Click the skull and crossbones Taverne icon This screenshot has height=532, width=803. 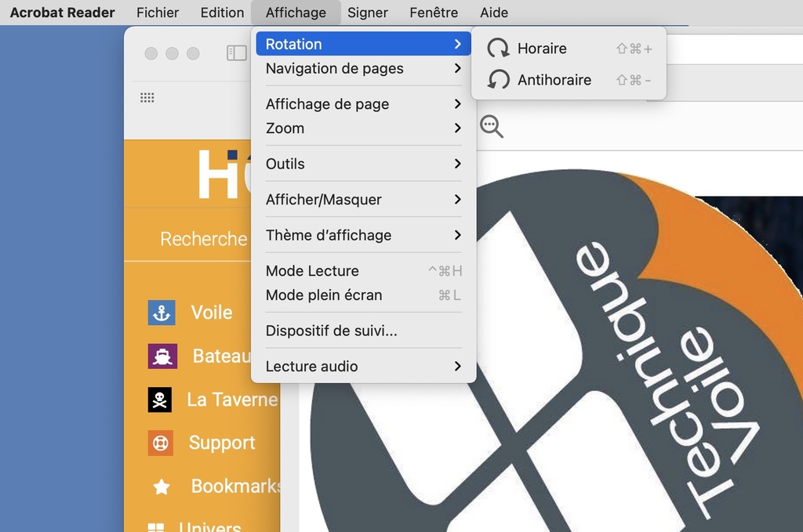click(x=160, y=400)
